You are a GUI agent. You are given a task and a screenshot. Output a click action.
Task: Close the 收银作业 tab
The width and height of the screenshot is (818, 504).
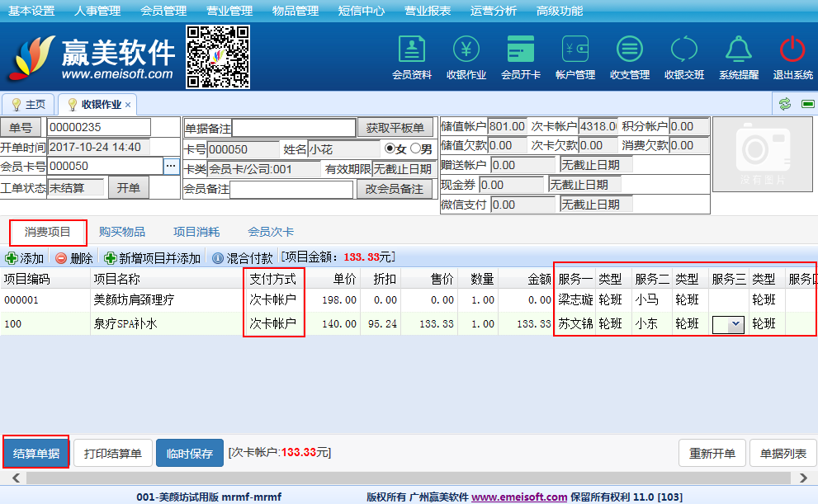tap(129, 105)
